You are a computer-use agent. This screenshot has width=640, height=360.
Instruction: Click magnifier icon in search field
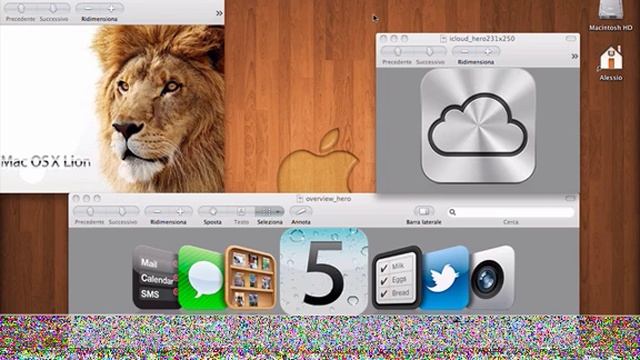[452, 212]
